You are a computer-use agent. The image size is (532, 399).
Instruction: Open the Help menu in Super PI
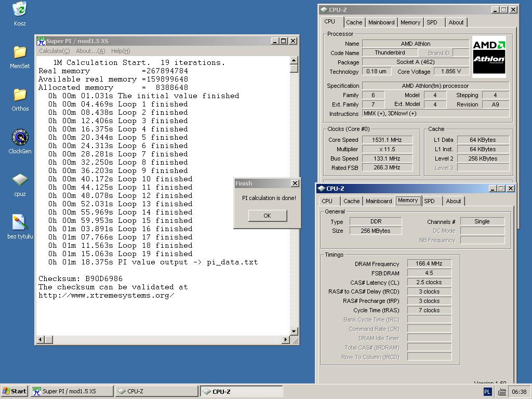click(x=121, y=51)
